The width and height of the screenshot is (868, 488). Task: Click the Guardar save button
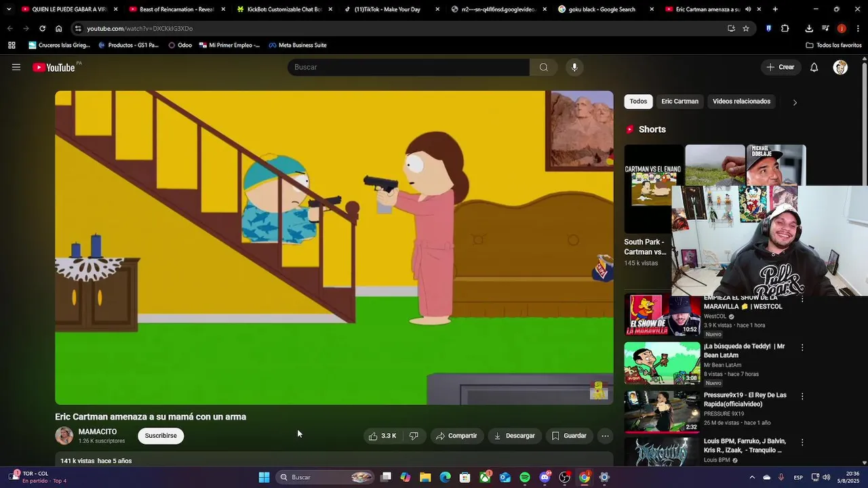[569, 436]
